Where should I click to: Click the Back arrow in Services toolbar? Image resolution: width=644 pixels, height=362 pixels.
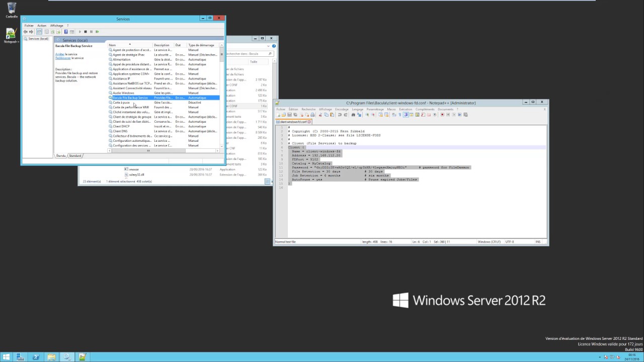[x=26, y=32]
